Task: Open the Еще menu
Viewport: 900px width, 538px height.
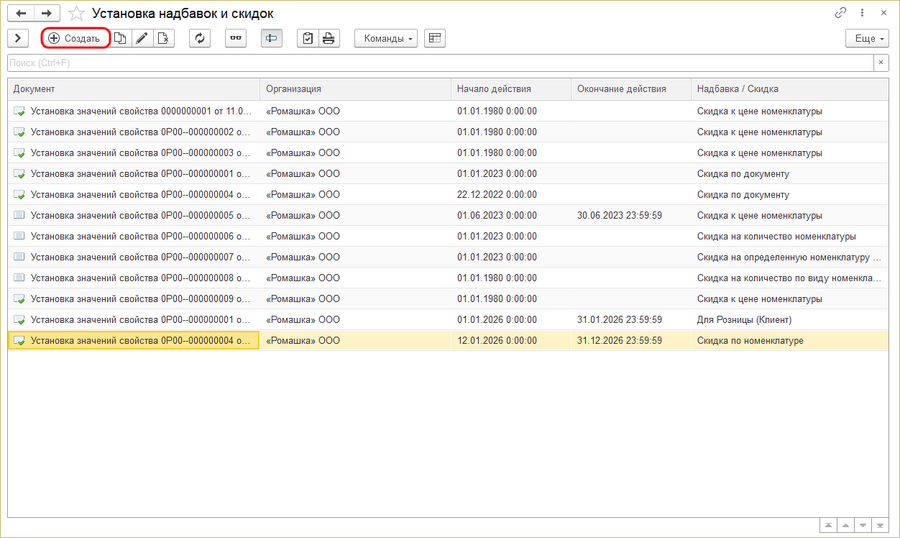Action: tap(867, 38)
